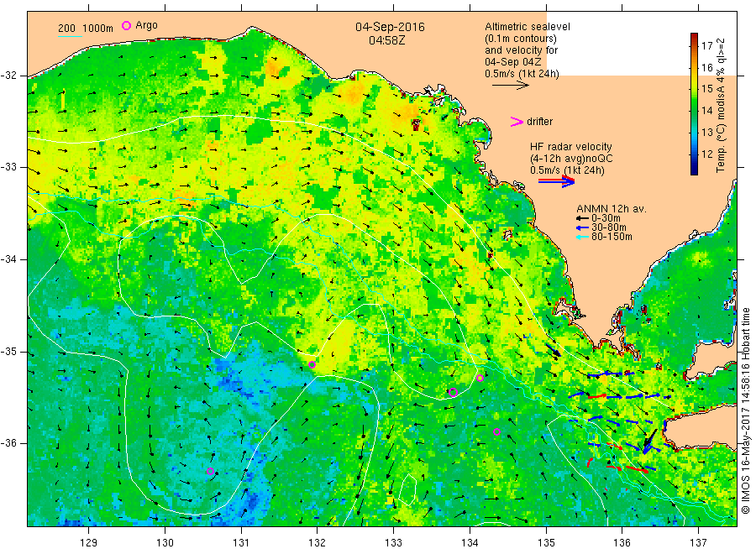This screenshot has height=554, width=756.
Task: Click the 80-150m depth label
Action: [612, 237]
